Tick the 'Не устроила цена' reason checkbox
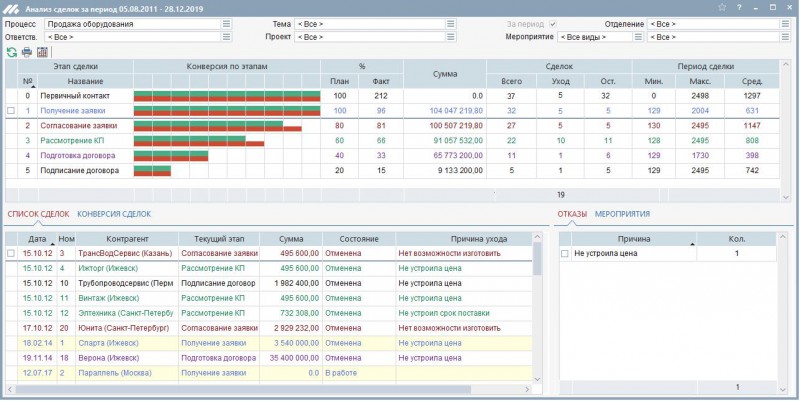The image size is (800, 401). (x=565, y=255)
